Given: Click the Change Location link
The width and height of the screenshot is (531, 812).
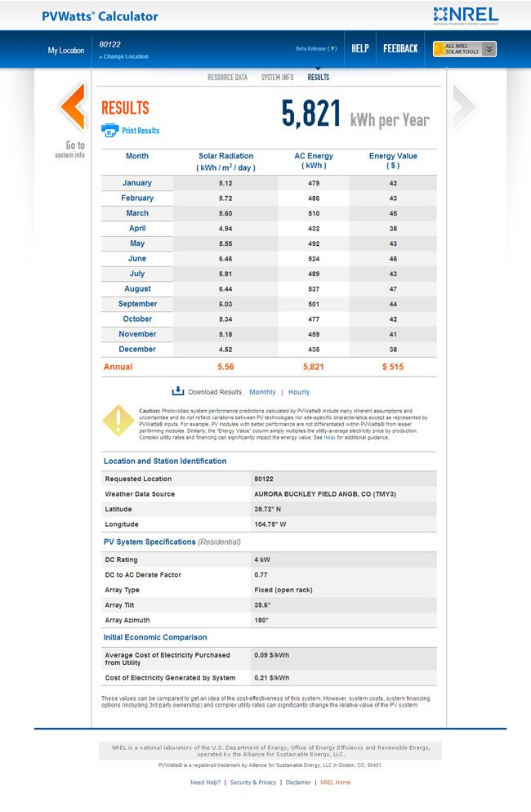Looking at the screenshot, I should [x=126, y=57].
